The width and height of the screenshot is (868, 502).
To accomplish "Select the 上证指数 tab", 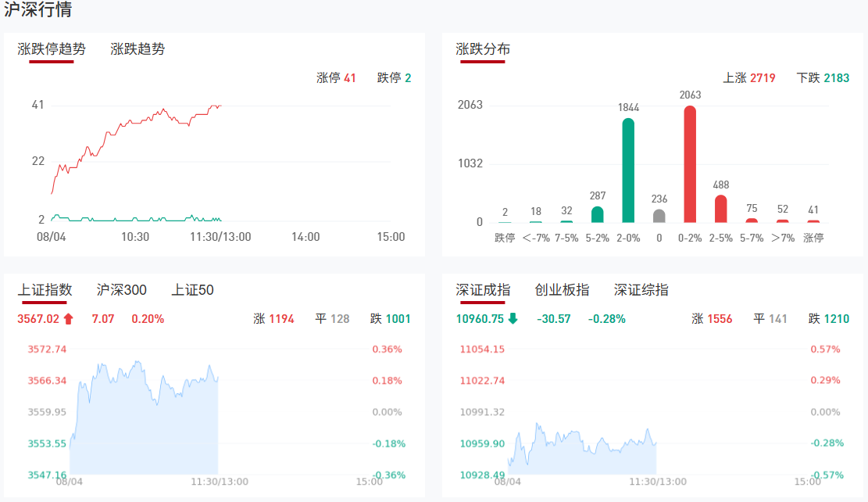I will coord(45,290).
